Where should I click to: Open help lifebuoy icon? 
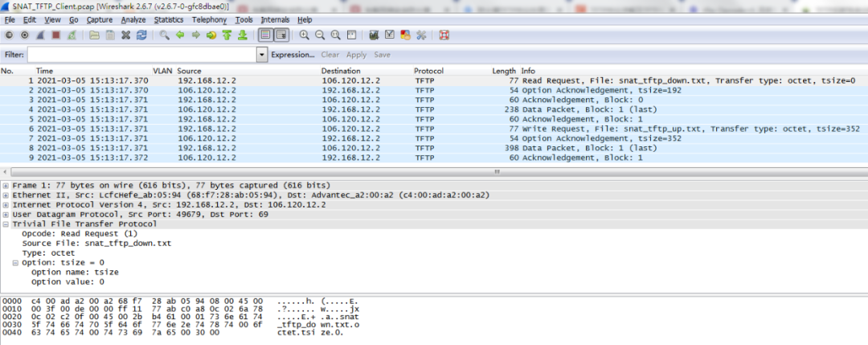pos(444,35)
